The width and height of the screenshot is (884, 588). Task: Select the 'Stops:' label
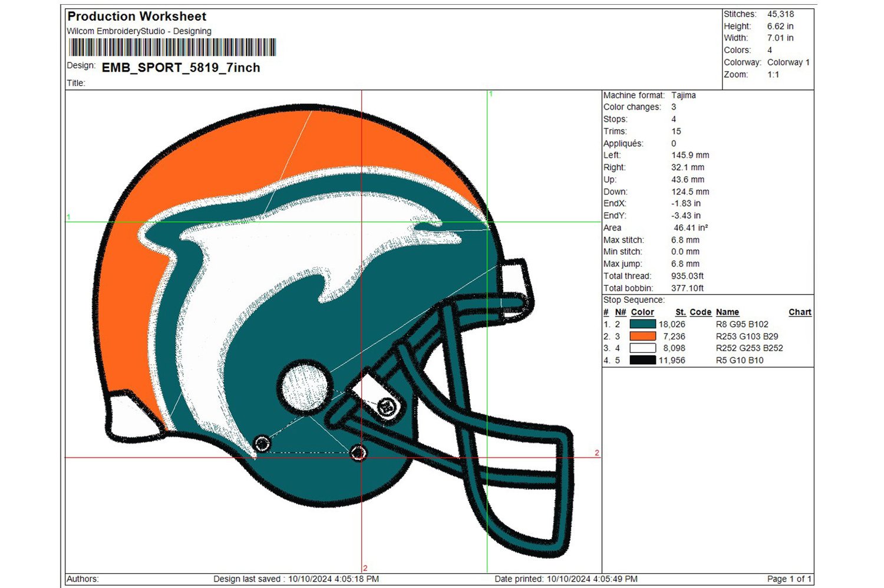point(615,119)
